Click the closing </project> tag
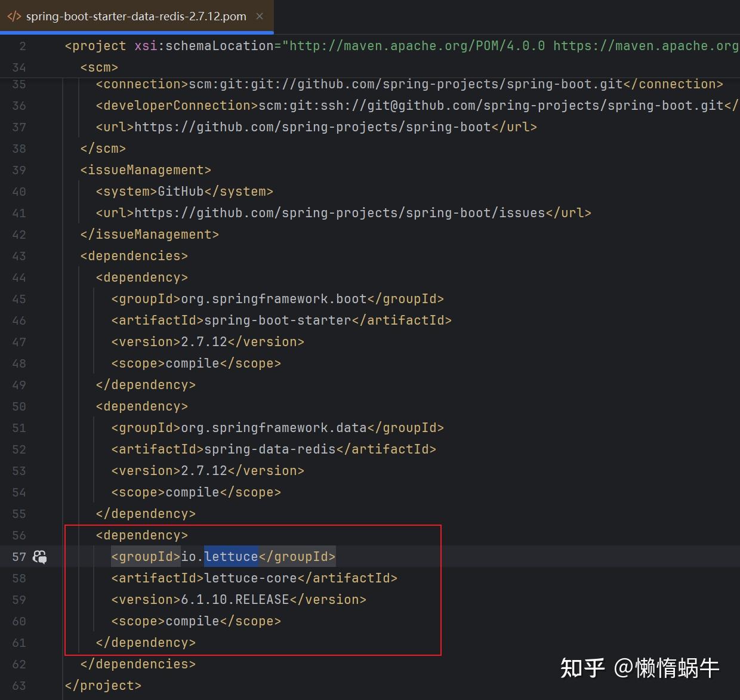The width and height of the screenshot is (740, 700). (103, 686)
